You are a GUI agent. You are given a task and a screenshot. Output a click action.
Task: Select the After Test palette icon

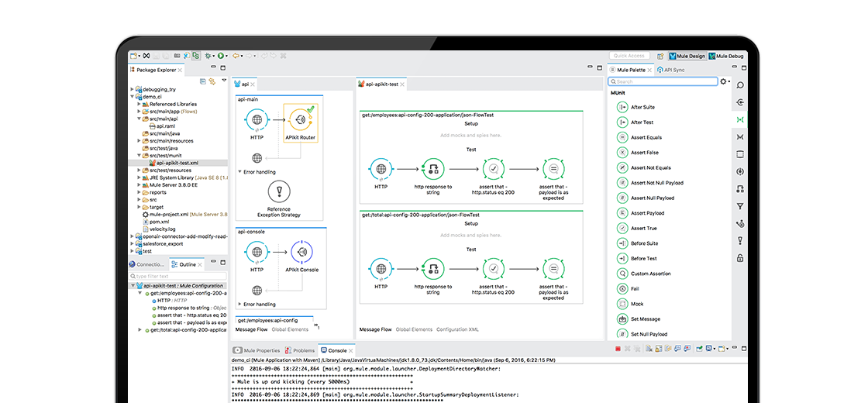click(x=622, y=122)
